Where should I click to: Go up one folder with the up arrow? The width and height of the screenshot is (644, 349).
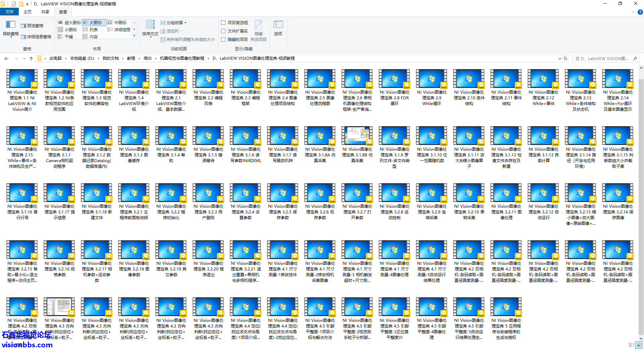31,58
